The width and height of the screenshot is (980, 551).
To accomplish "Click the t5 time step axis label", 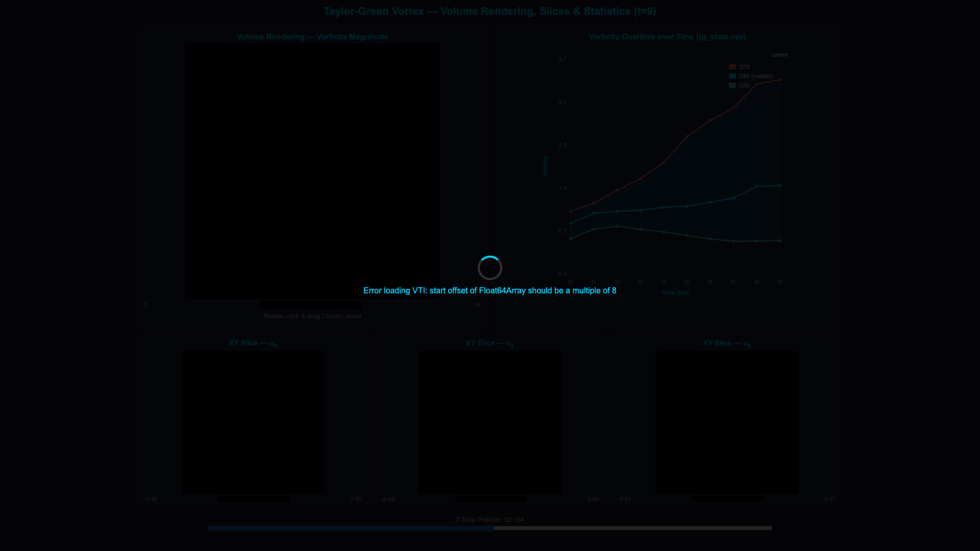I will [x=687, y=282].
